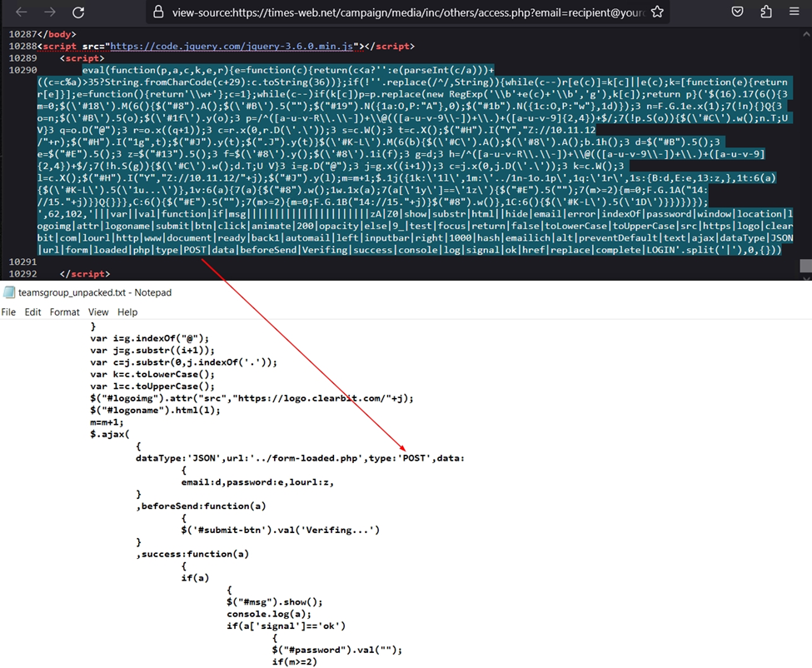Screen dimensions: 812x668
Task: Click the line 'var l=c.toUpperCase();'
Action: tap(152, 386)
